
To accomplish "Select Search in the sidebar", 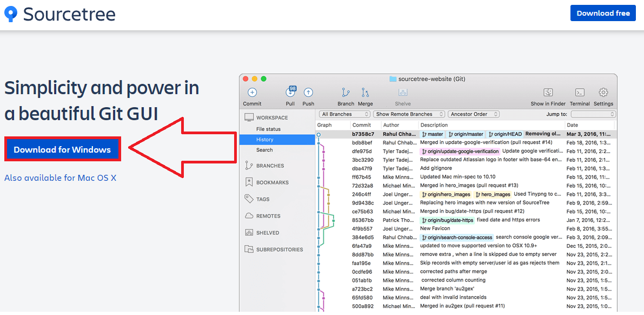I will click(x=264, y=150).
